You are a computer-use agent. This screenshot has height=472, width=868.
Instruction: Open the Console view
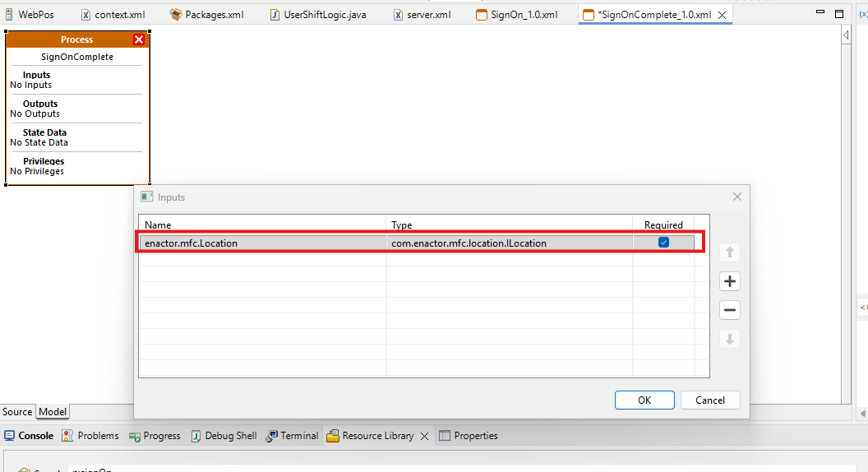coord(28,436)
